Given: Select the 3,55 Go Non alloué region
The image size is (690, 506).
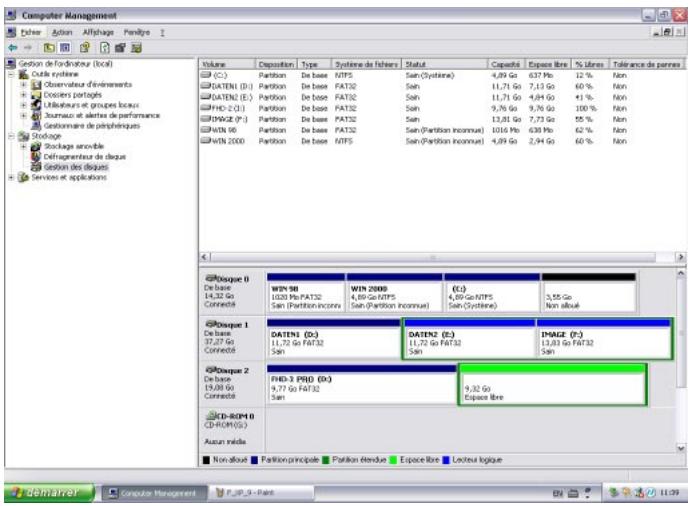Looking at the screenshot, I should coord(589,293).
